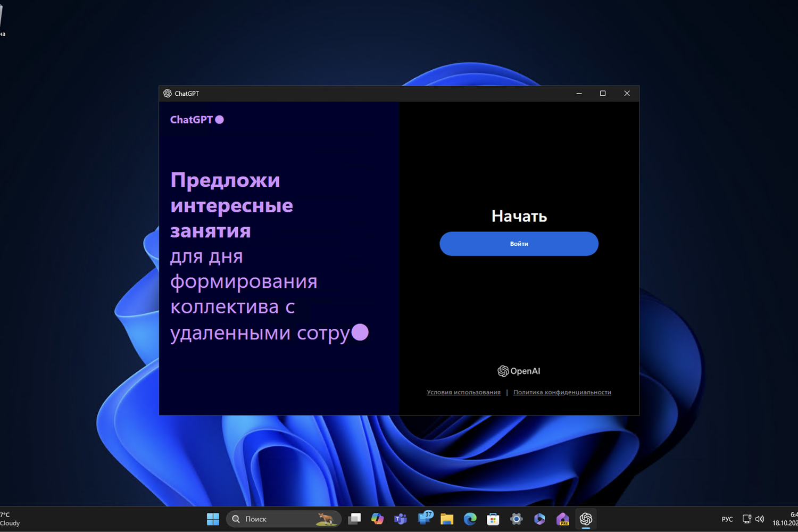Viewport: 798px width, 532px height.
Task: Open the purple house PRE taskbar icon
Action: [563, 519]
